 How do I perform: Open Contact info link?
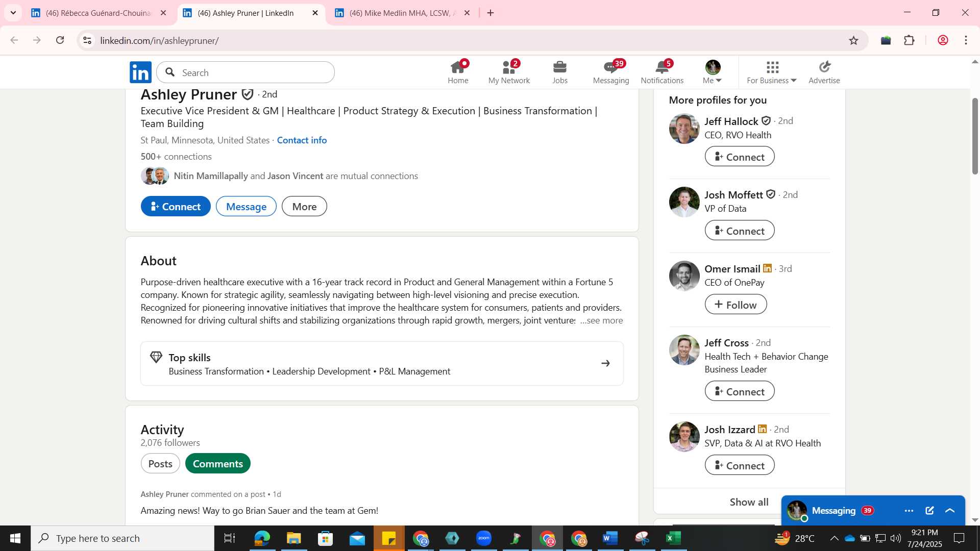point(302,140)
